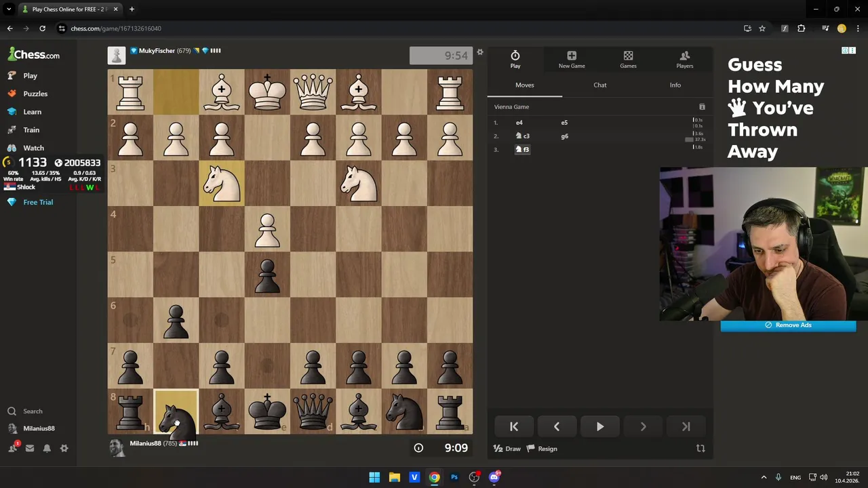The height and width of the screenshot is (488, 868).
Task: Switch to the Info tab
Action: pyautogui.click(x=675, y=85)
